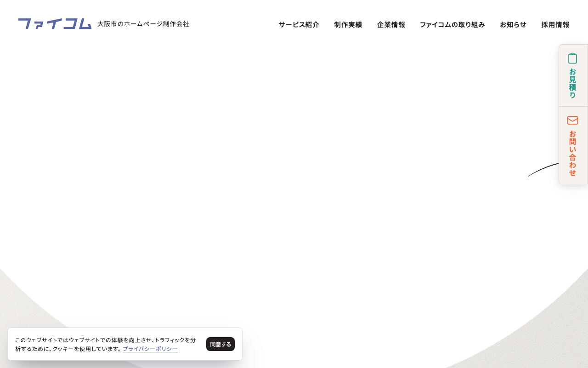Open the サービス紹介 menu

299,25
